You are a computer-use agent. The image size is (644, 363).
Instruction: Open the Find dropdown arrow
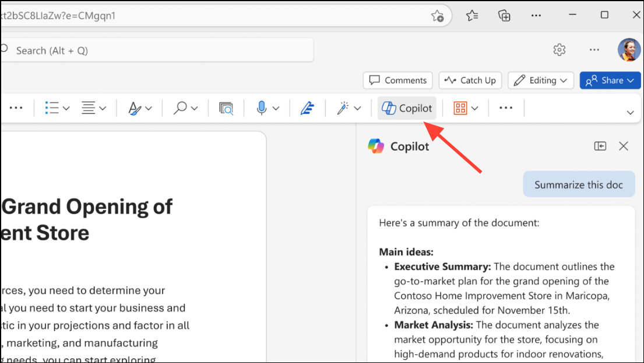(194, 109)
